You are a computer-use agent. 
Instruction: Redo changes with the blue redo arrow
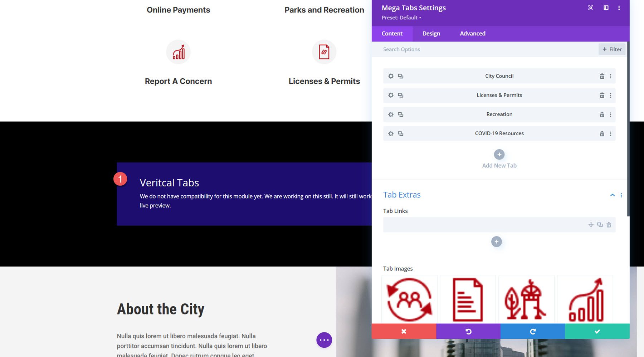[x=532, y=331]
